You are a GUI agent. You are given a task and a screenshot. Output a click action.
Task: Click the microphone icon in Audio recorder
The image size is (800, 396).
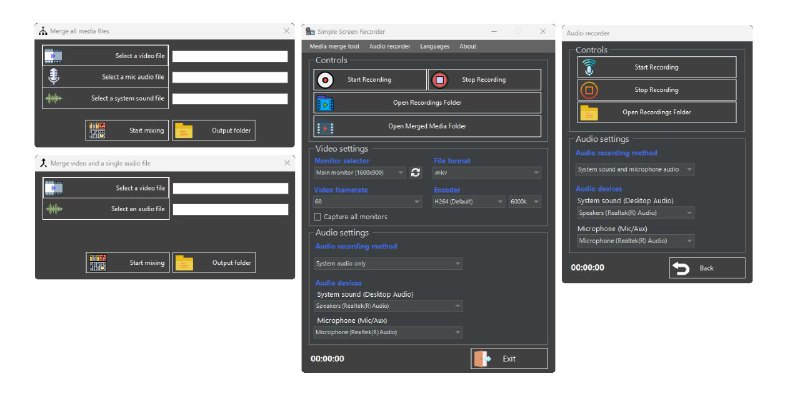pyautogui.click(x=589, y=67)
